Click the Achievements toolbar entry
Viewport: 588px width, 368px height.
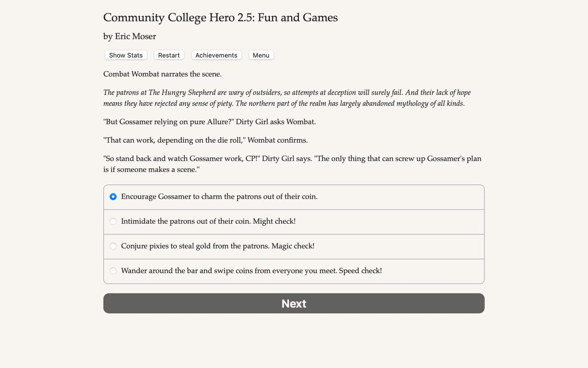tap(216, 55)
